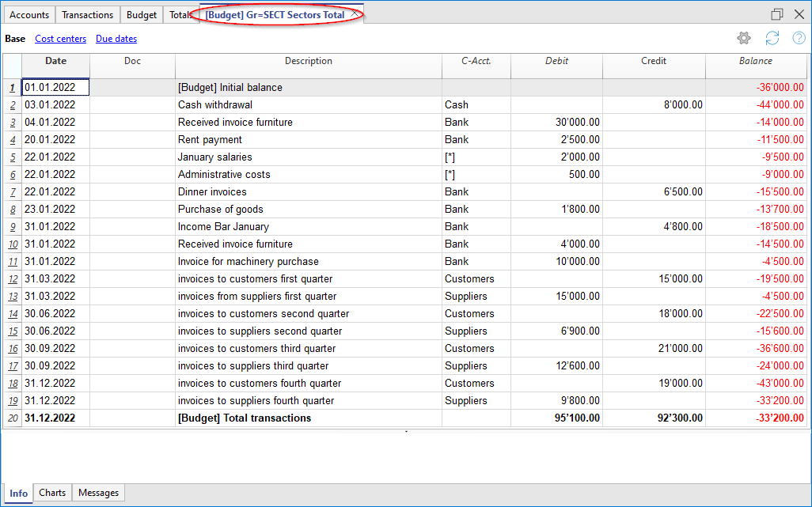Switch to the Accounts tab
The image size is (812, 507).
[29, 15]
